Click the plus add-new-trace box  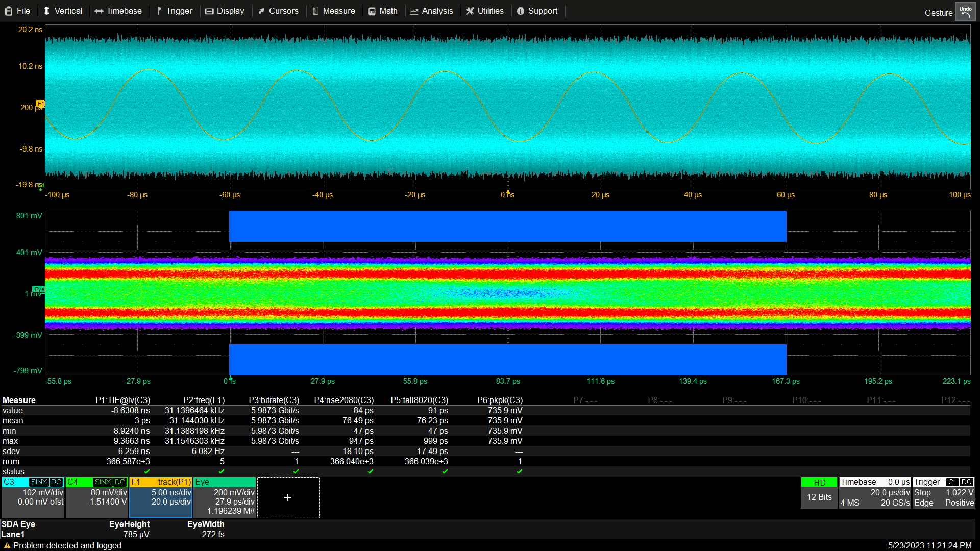pos(288,497)
